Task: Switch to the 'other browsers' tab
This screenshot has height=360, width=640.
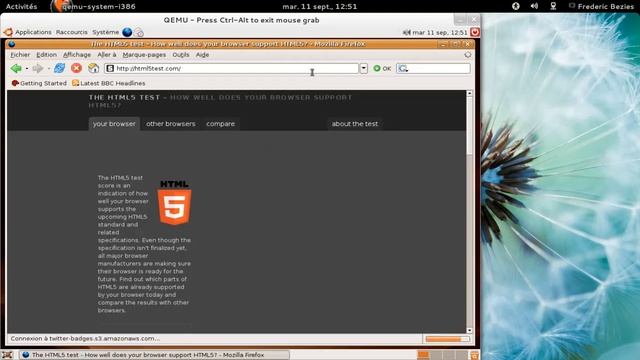Action: point(171,124)
